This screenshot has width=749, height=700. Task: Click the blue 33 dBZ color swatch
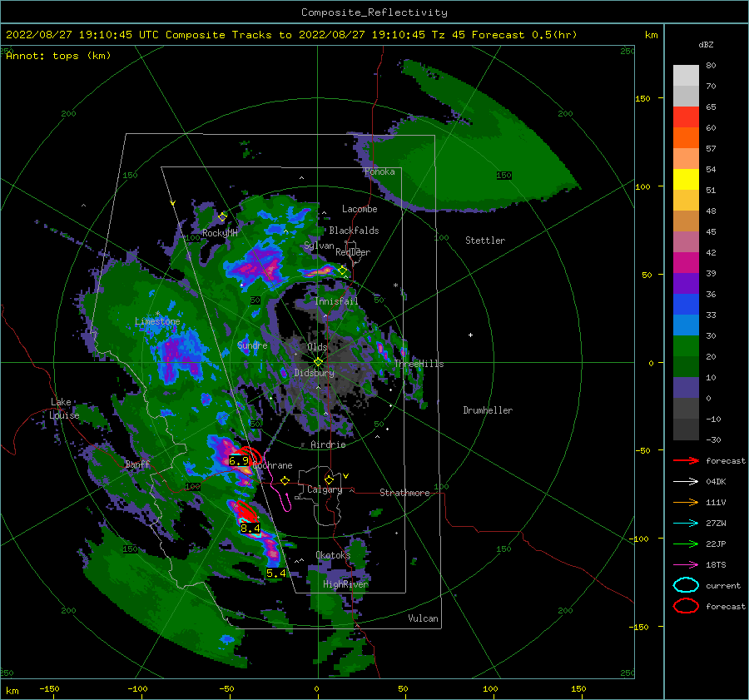point(686,325)
